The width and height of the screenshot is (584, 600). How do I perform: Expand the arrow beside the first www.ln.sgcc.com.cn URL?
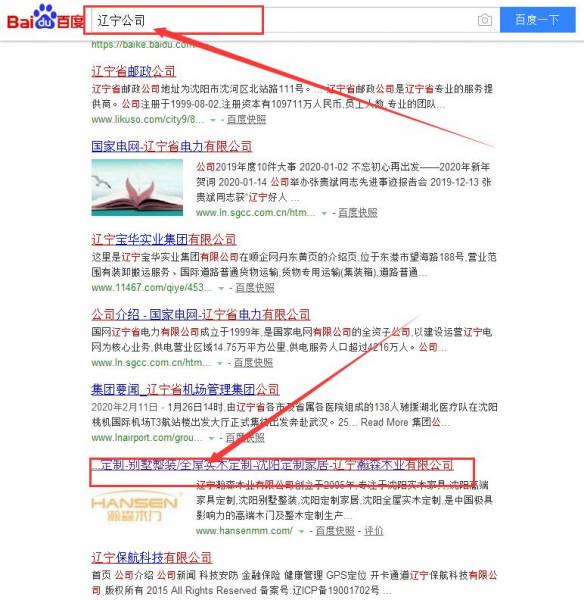pos(324,214)
